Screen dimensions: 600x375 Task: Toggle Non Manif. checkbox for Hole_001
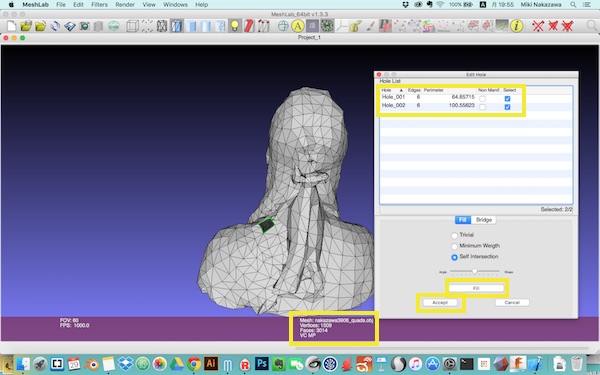pos(483,99)
